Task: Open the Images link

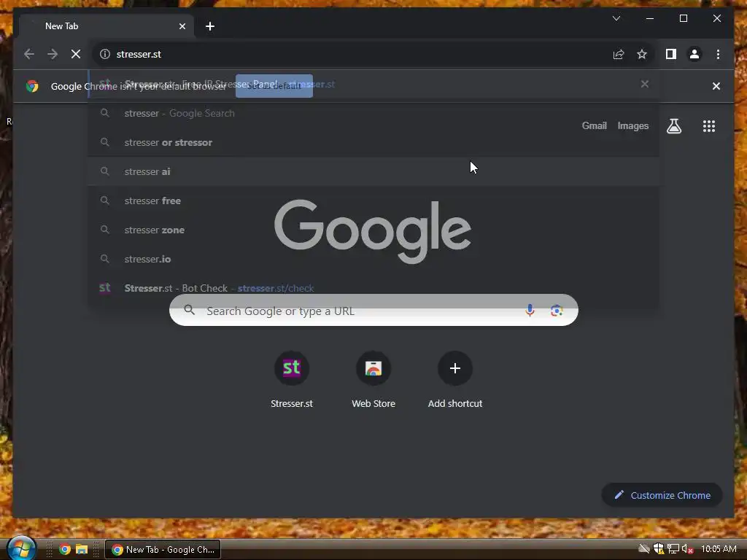Action: click(x=632, y=125)
